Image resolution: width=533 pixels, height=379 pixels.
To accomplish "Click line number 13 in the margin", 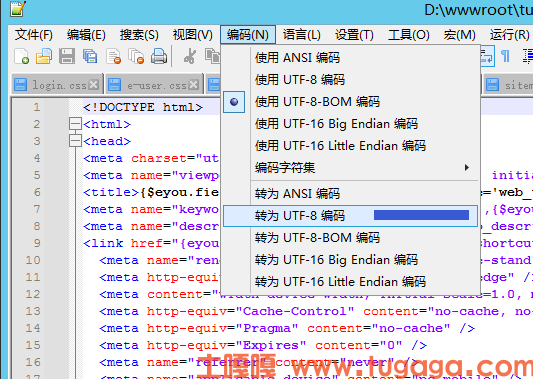I will pyautogui.click(x=33, y=311).
